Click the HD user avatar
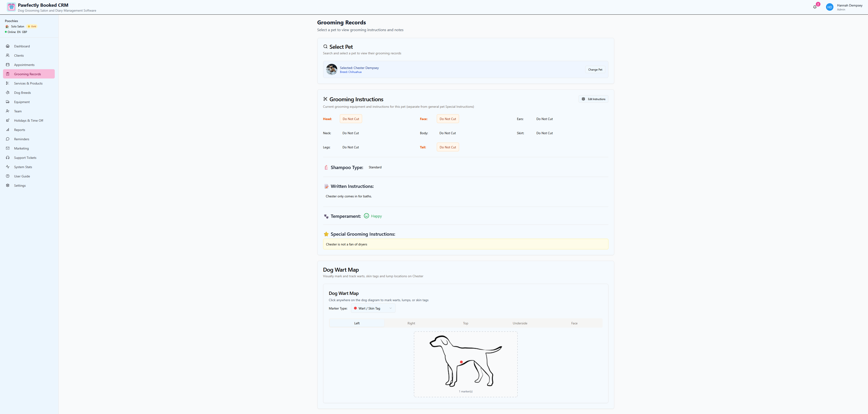The height and width of the screenshot is (414, 868). tap(829, 7)
